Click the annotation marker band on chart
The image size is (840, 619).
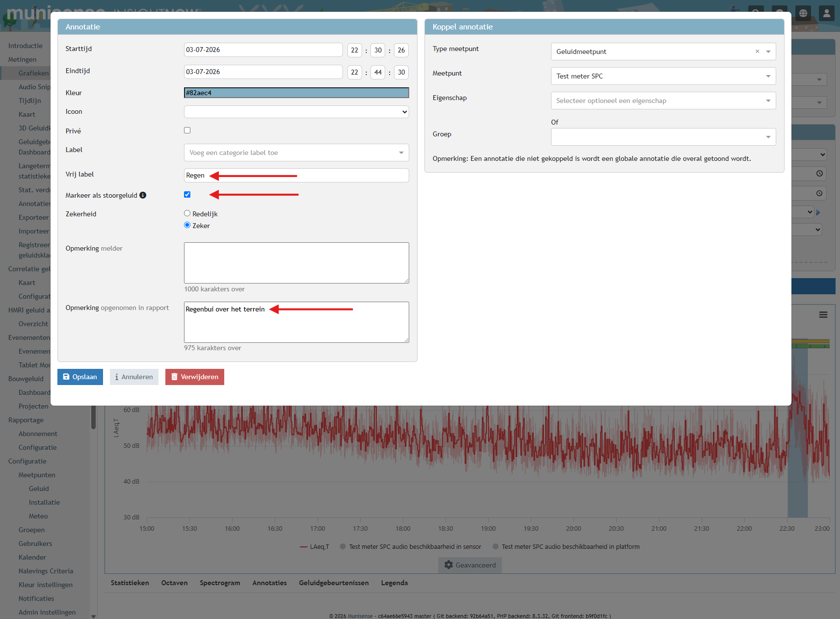(x=798, y=461)
